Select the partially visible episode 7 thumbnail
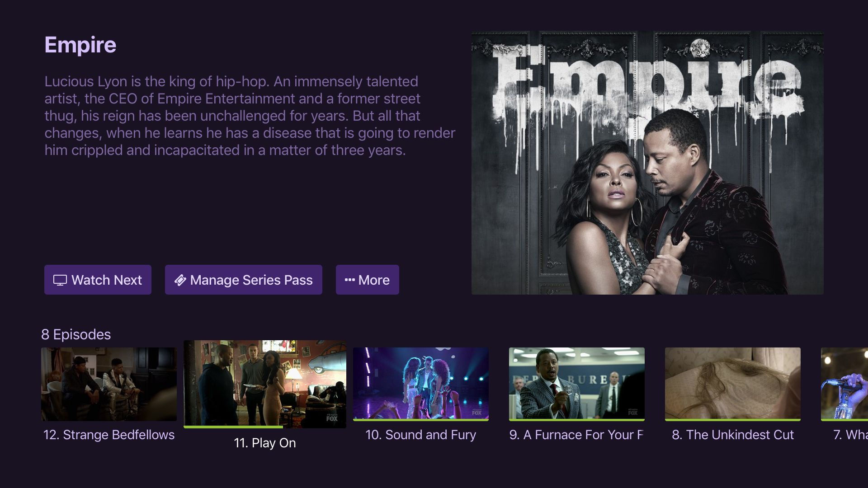The height and width of the screenshot is (488, 868). (x=844, y=383)
